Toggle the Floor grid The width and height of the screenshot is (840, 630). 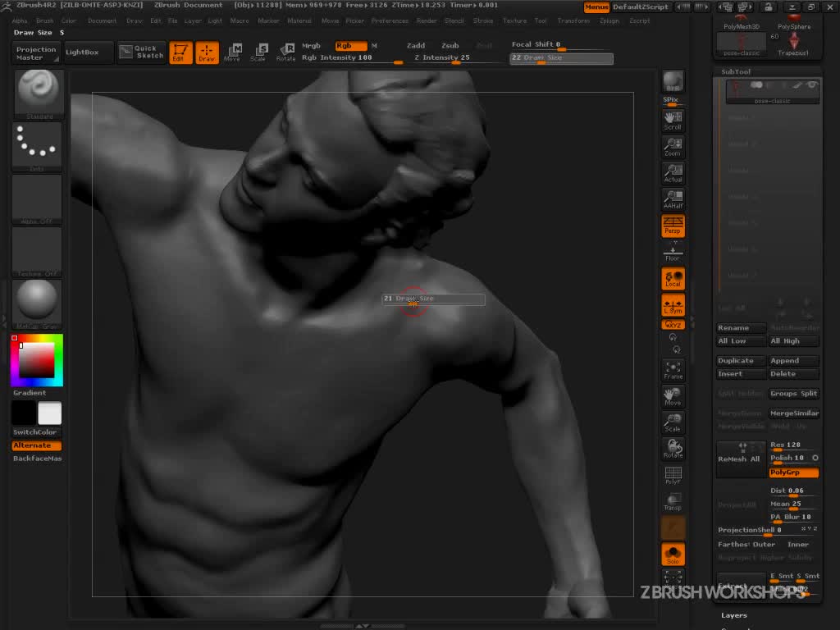click(x=673, y=252)
